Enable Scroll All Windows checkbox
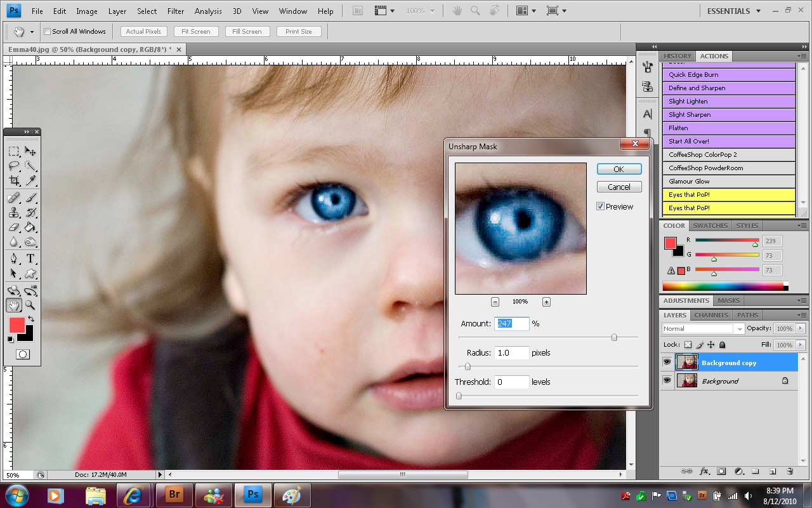The width and height of the screenshot is (812, 508). (47, 31)
